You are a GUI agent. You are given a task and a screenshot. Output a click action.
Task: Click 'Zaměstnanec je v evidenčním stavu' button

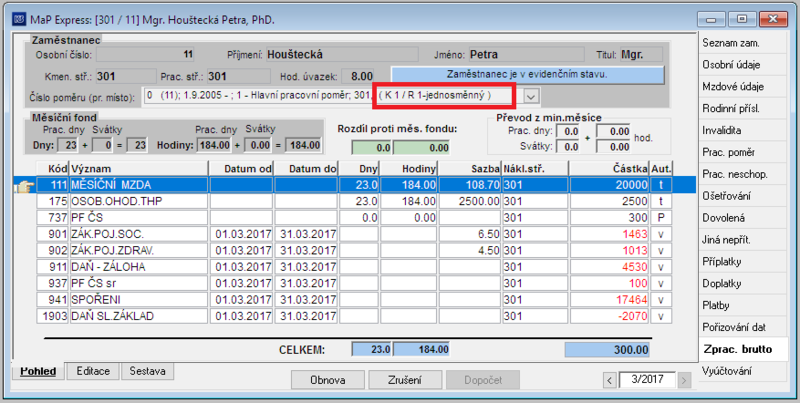(528, 74)
